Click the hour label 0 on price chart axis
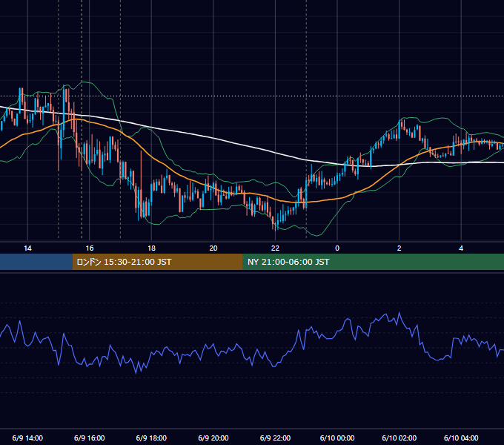Screen dimensions: 504x445 pos(337,248)
